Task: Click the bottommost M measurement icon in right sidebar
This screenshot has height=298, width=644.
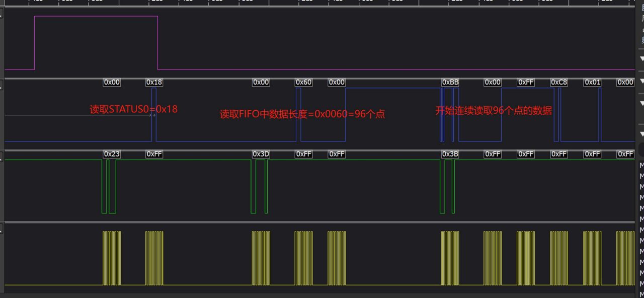Action: [x=641, y=295]
